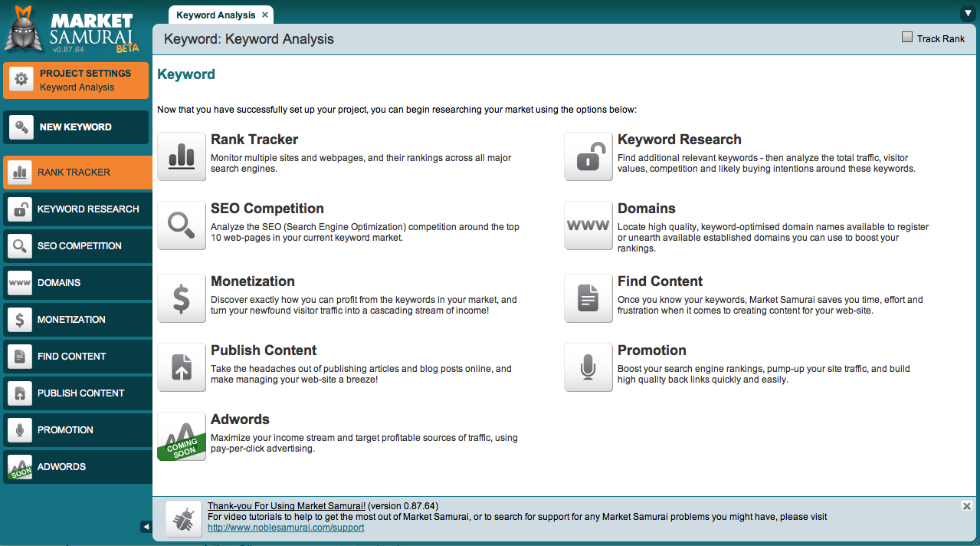The width and height of the screenshot is (980, 546).
Task: Click the Keyword Research heading in main panel
Action: [680, 140]
